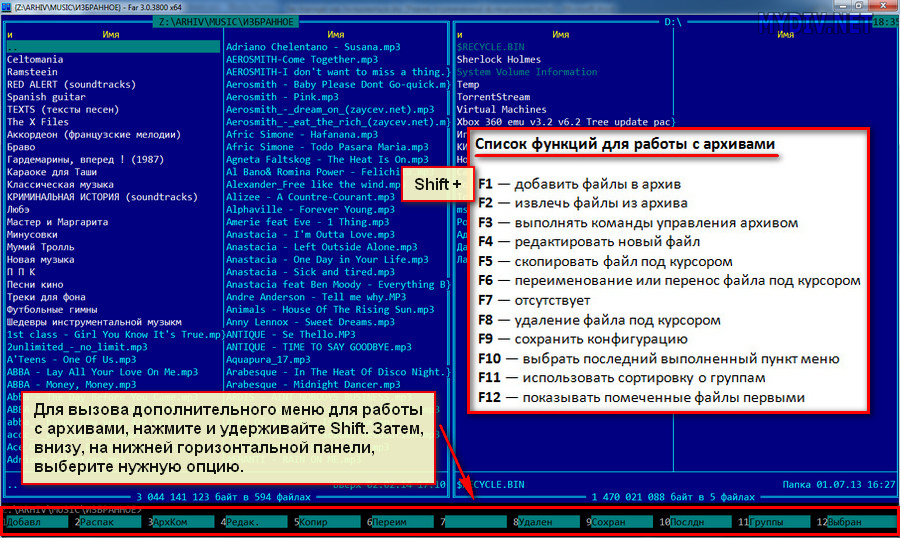The height and width of the screenshot is (538, 900).
Task: Select Шедевры инструментальной музыкм folder
Action: pos(94,322)
